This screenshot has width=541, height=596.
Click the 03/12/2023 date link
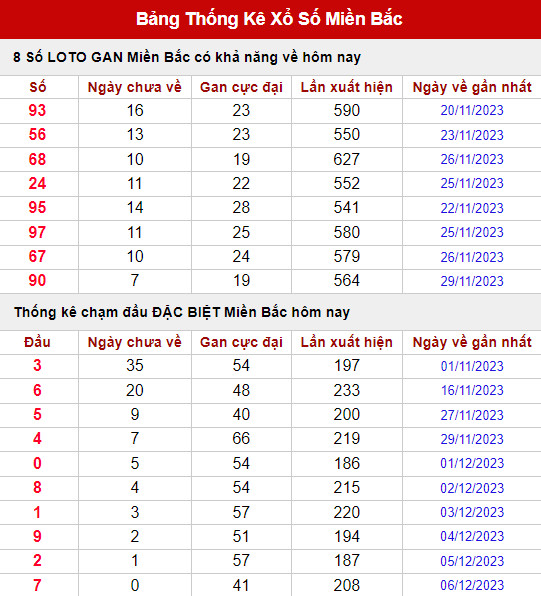click(x=472, y=512)
